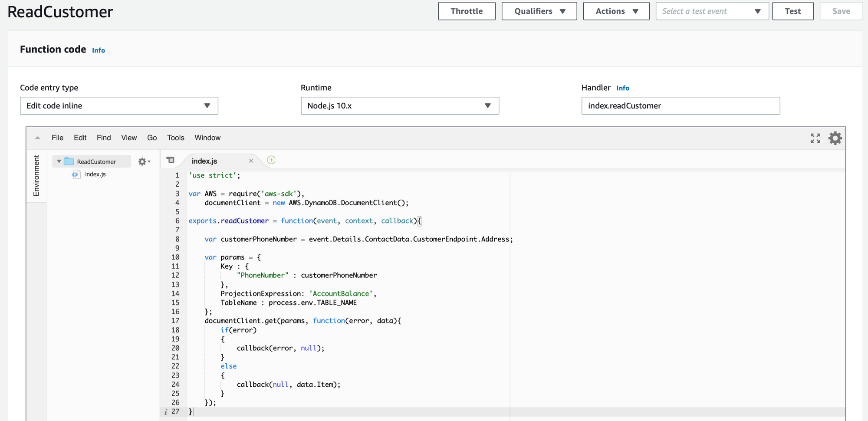Open the Actions dropdown
The height and width of the screenshot is (421, 868).
click(x=616, y=11)
